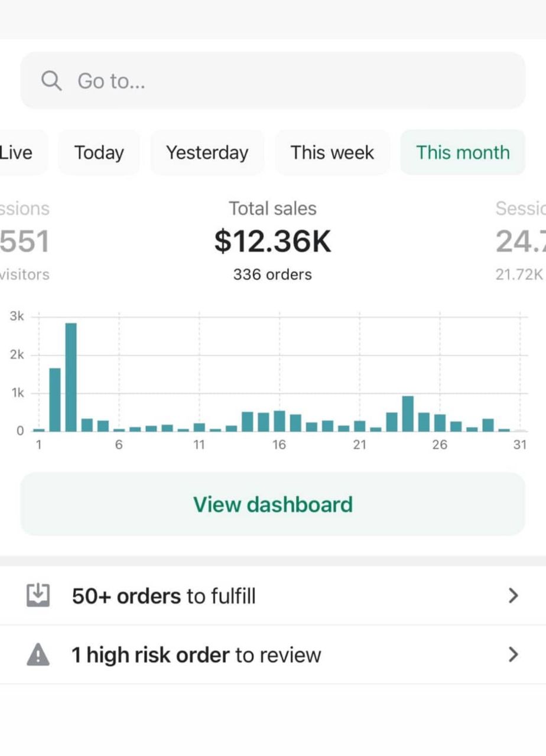Screen dimensions: 546x756
Task: Switch to the This week tab
Action: coord(332,152)
